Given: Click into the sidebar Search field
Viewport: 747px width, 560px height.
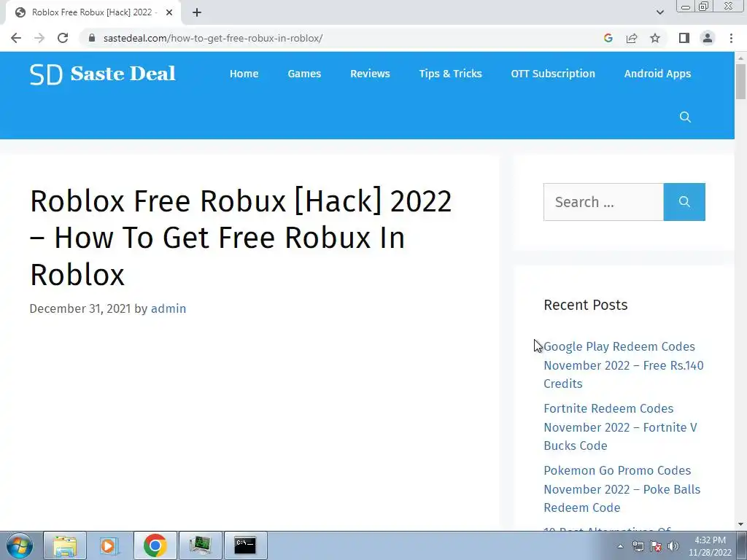Looking at the screenshot, I should tap(603, 202).
